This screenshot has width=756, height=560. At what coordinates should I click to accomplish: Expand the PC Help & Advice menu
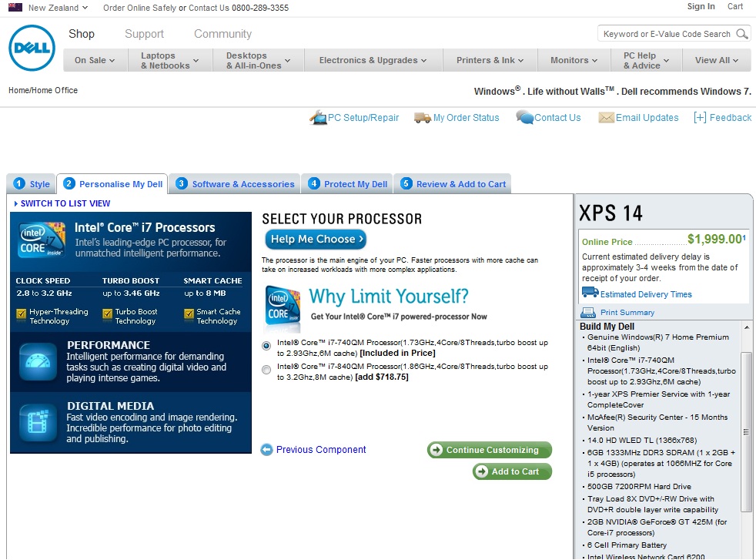[x=647, y=60]
